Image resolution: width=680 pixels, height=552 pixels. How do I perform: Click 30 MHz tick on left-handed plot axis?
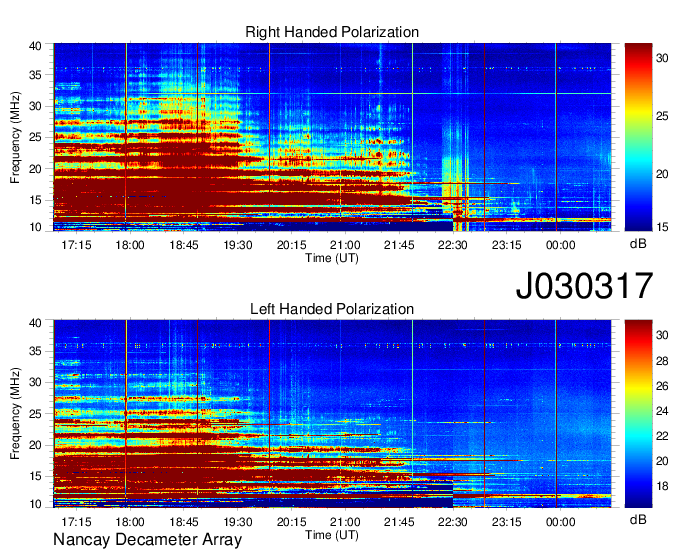(x=35, y=382)
